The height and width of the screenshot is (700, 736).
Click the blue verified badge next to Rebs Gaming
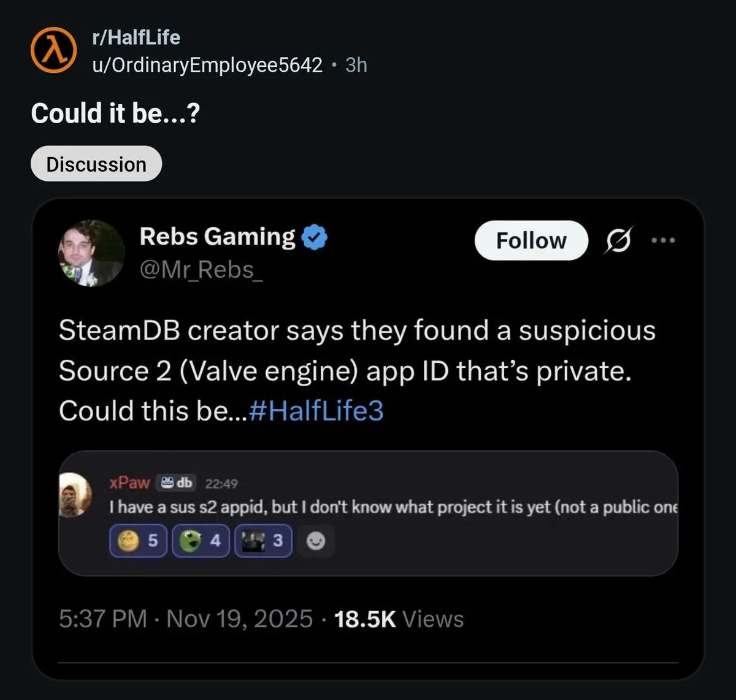tap(315, 237)
